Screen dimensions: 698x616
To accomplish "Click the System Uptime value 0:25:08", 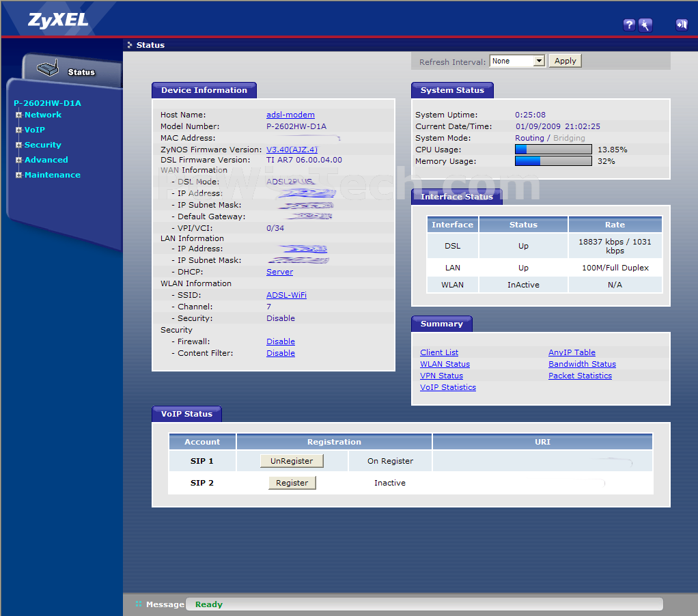I will [x=530, y=115].
